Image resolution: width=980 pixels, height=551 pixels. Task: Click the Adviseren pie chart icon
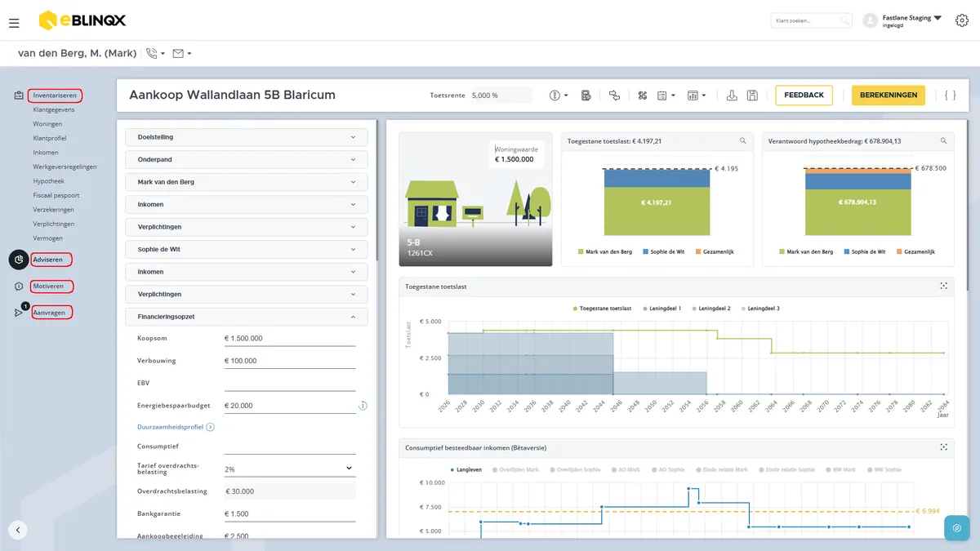(19, 260)
